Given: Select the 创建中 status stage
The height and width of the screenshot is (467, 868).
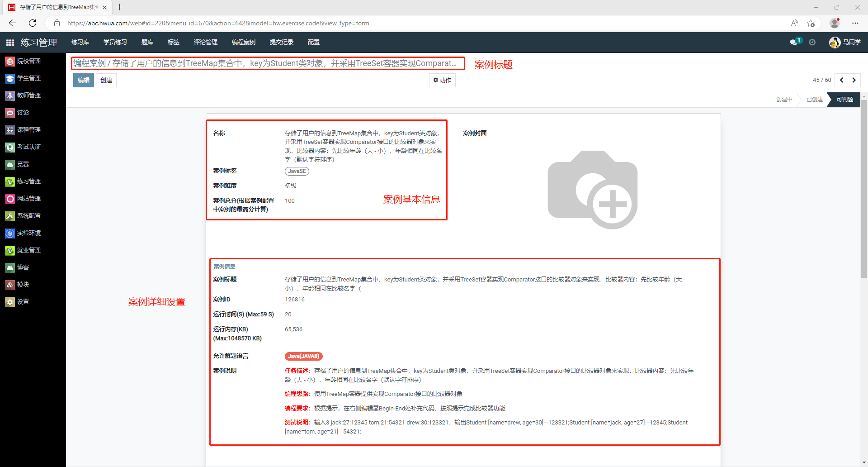Looking at the screenshot, I should pos(784,100).
